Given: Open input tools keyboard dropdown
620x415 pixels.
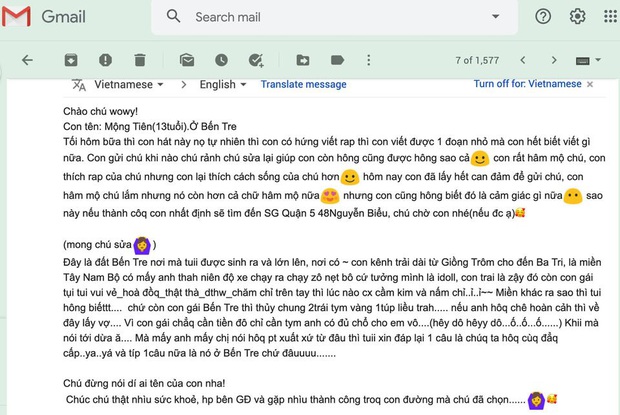Looking at the screenshot, I should coord(588,60).
